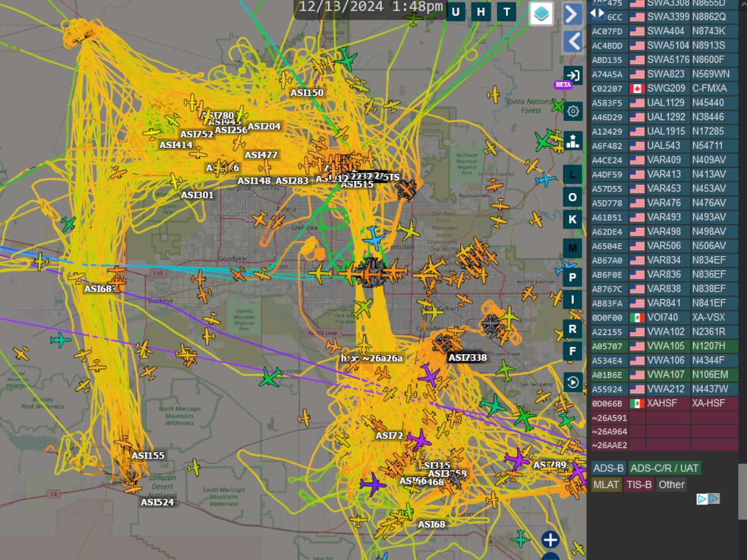Toggle the U map button

pos(456,12)
